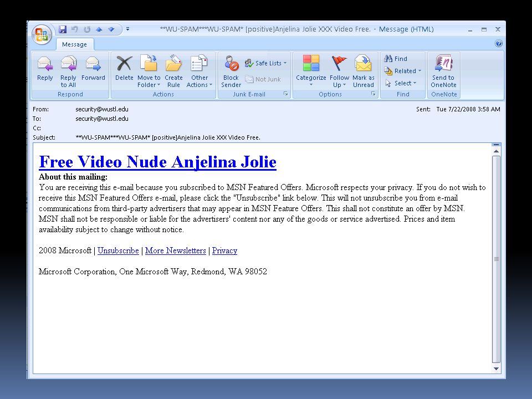Forward this email
Image resolution: width=532 pixels, height=399 pixels.
93,69
